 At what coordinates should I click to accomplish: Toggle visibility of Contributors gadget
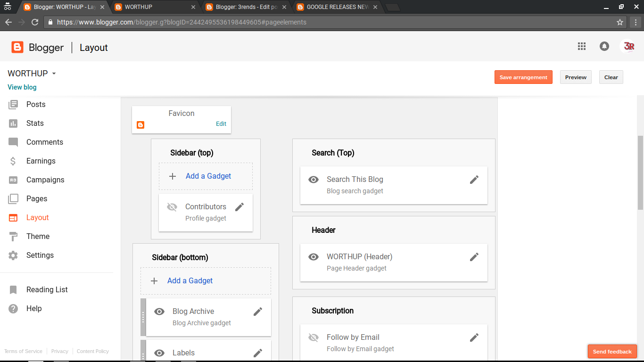tap(172, 207)
